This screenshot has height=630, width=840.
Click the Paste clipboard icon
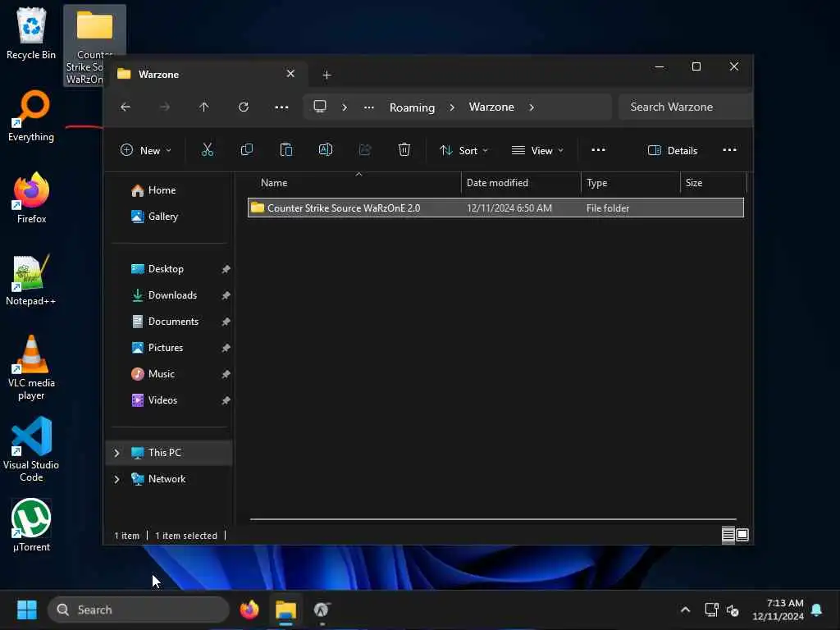[x=286, y=150]
